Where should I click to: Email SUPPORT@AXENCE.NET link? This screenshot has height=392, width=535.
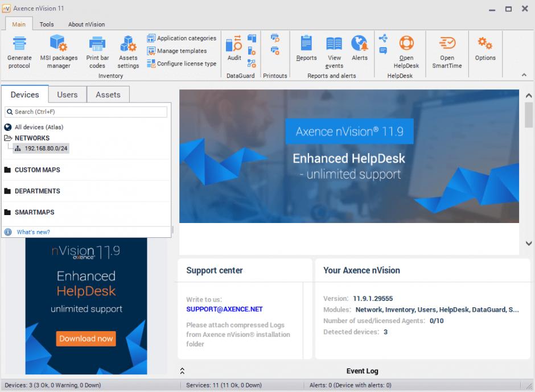(224, 309)
